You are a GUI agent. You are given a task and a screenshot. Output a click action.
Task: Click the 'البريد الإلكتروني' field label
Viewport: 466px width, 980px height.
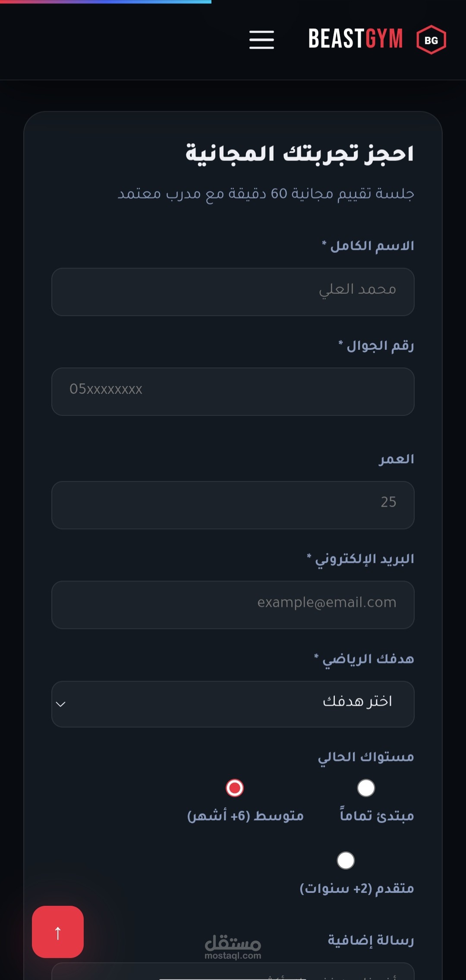[x=364, y=559]
